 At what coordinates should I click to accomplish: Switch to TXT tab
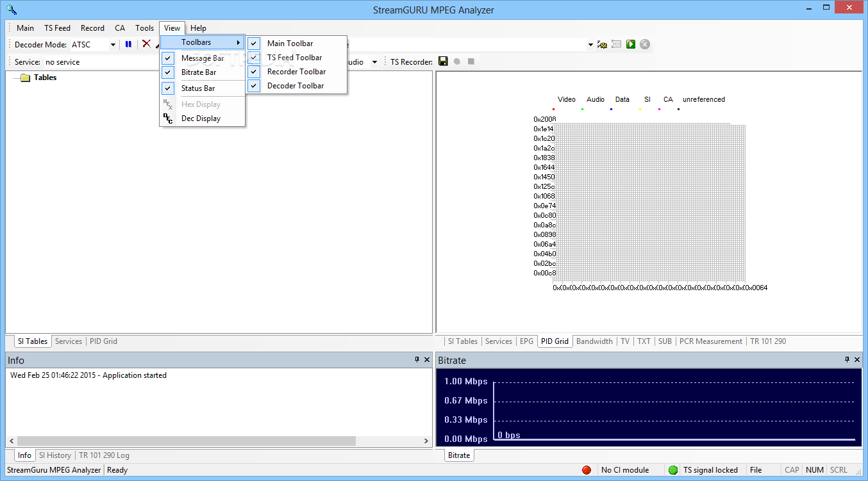644,341
